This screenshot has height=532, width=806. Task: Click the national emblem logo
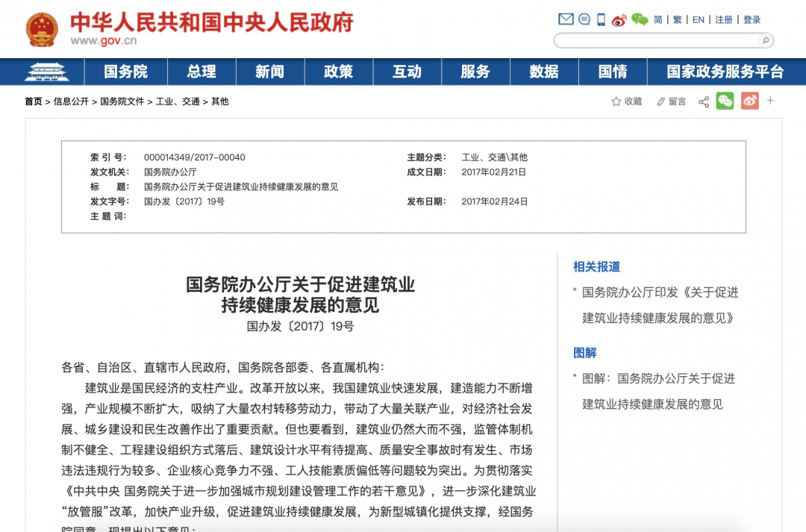click(x=42, y=29)
